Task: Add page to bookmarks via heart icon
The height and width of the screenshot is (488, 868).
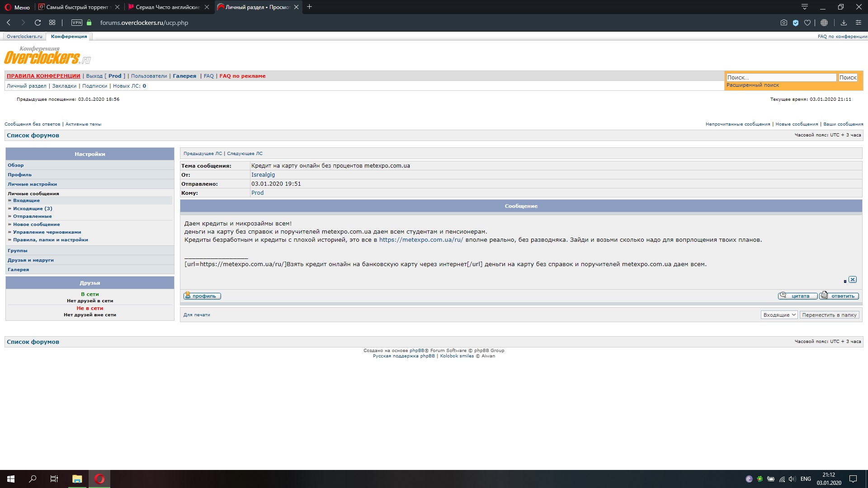Action: click(x=807, y=23)
